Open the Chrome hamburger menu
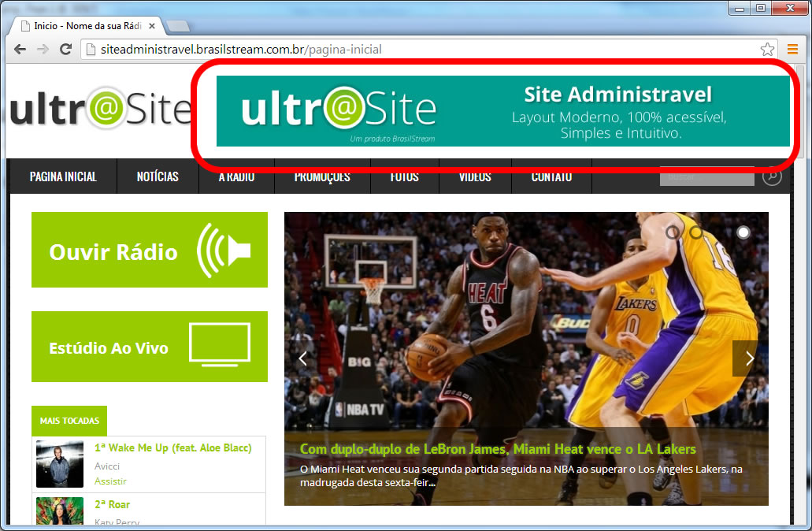 tap(792, 50)
